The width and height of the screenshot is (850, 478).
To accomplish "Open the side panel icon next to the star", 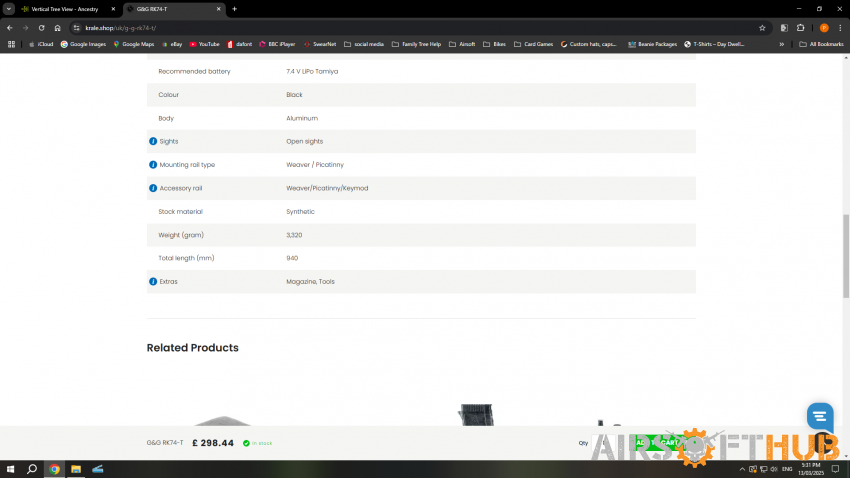I will coord(784,28).
